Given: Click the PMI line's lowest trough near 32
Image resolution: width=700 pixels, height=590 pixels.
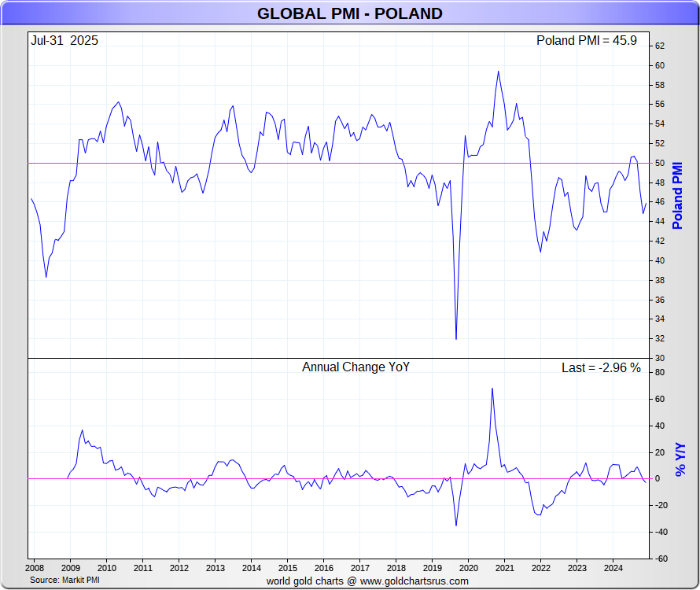Looking at the screenshot, I should [456, 338].
